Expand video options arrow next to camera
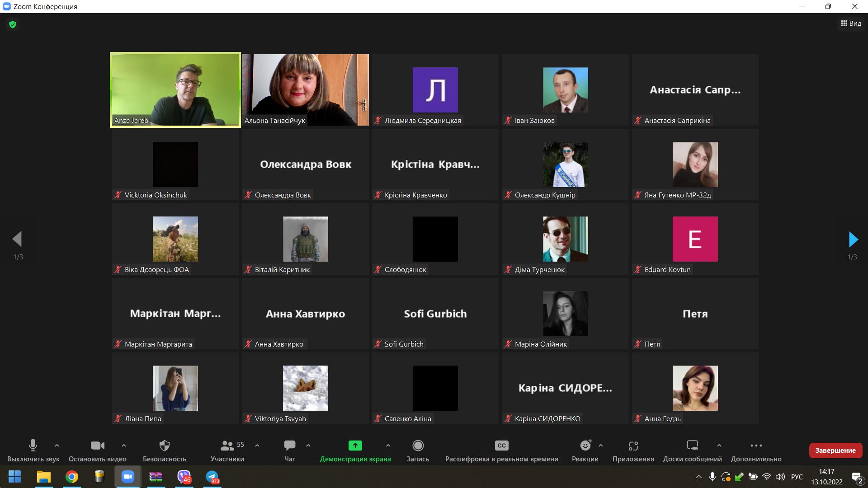Image resolution: width=868 pixels, height=488 pixels. click(124, 446)
